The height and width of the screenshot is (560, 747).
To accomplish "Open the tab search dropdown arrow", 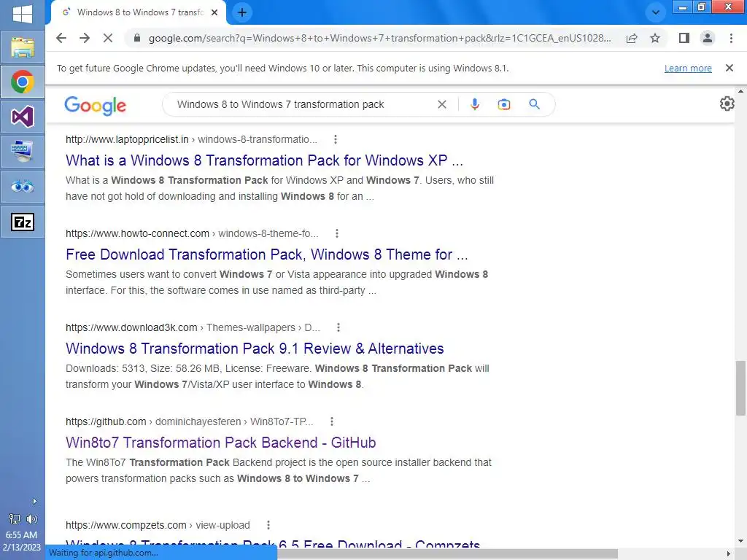I will pyautogui.click(x=656, y=12).
